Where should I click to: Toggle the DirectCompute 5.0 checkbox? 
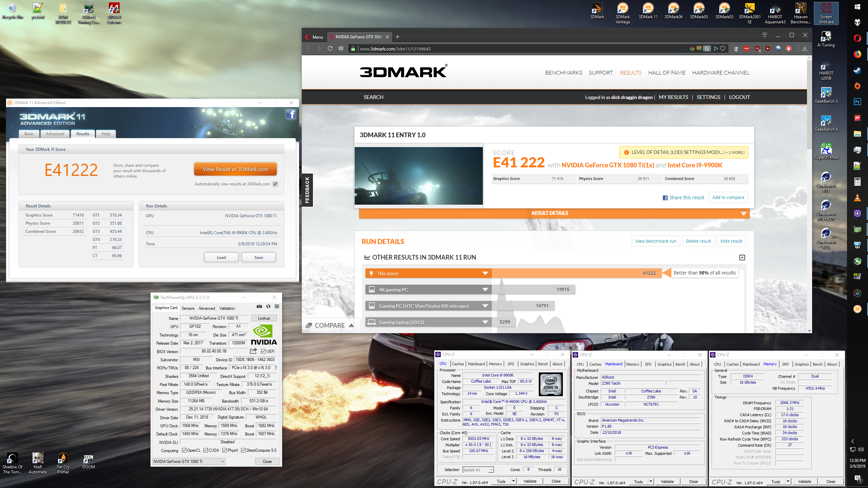pyautogui.click(x=243, y=450)
